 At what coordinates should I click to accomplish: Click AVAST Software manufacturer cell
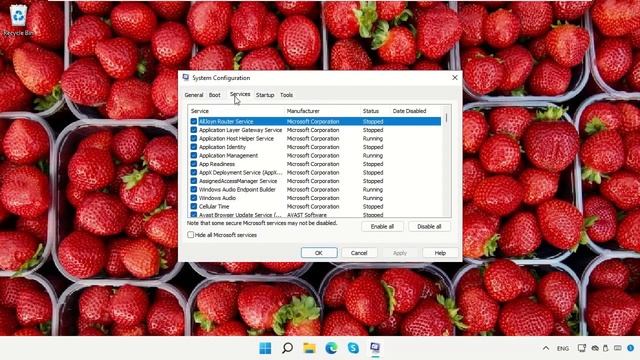click(x=307, y=215)
